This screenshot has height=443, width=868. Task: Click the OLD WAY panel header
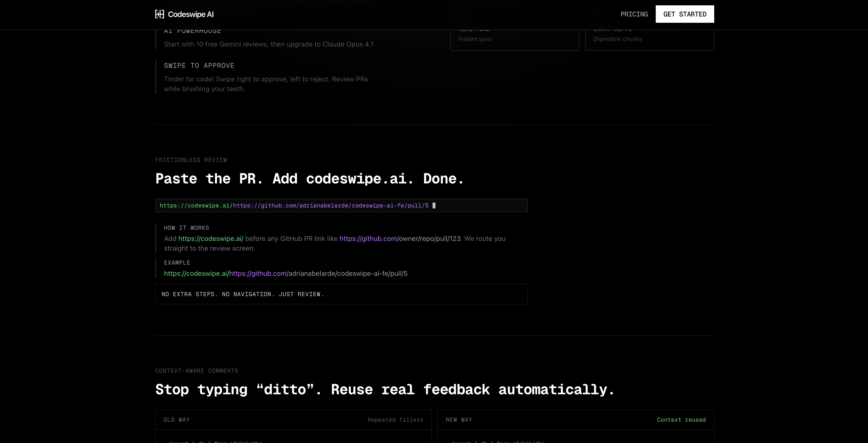click(293, 420)
